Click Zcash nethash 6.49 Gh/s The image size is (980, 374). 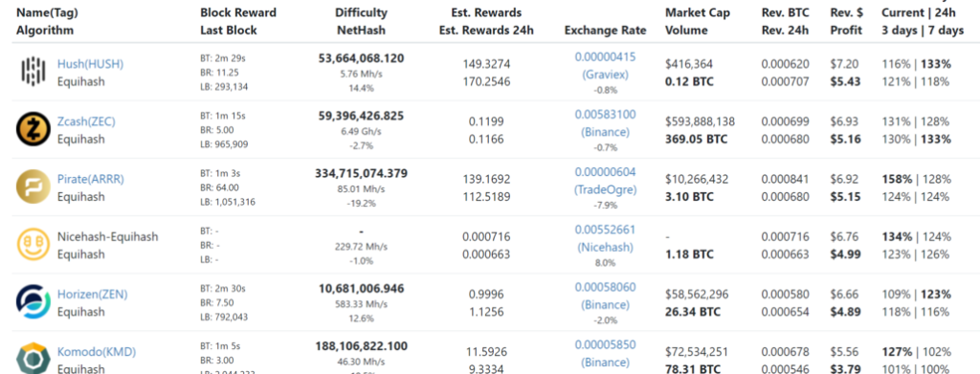(x=361, y=132)
